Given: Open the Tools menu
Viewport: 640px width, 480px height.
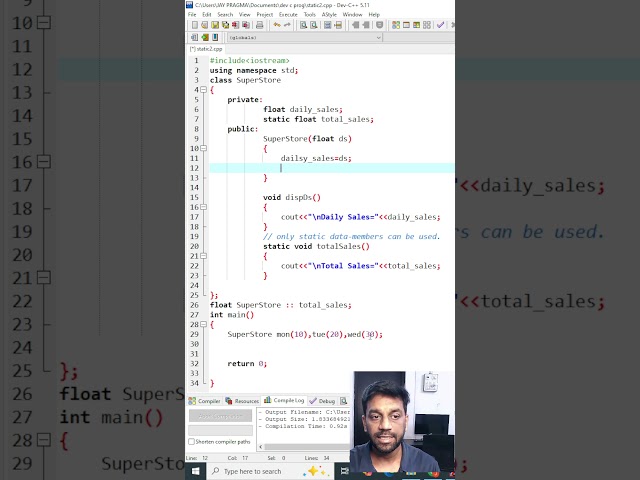Looking at the screenshot, I should [x=310, y=15].
